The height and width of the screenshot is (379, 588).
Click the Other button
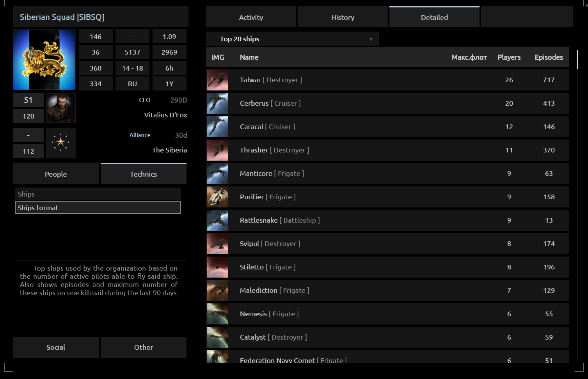pos(144,347)
